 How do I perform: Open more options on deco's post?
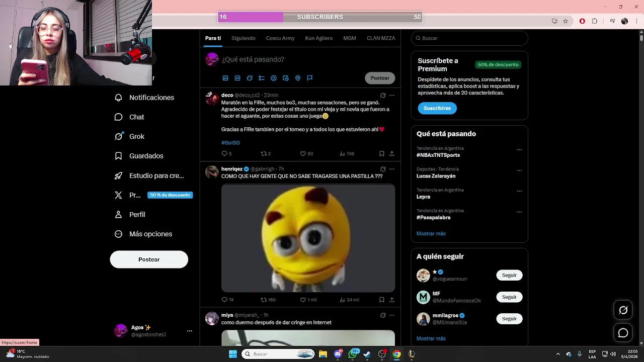[x=392, y=95]
